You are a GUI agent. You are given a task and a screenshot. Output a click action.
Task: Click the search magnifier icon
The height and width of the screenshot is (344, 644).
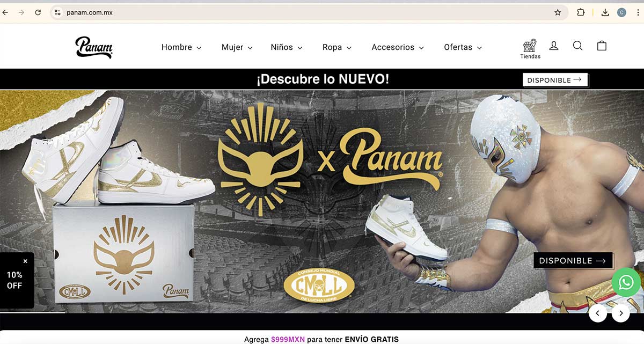pyautogui.click(x=577, y=46)
